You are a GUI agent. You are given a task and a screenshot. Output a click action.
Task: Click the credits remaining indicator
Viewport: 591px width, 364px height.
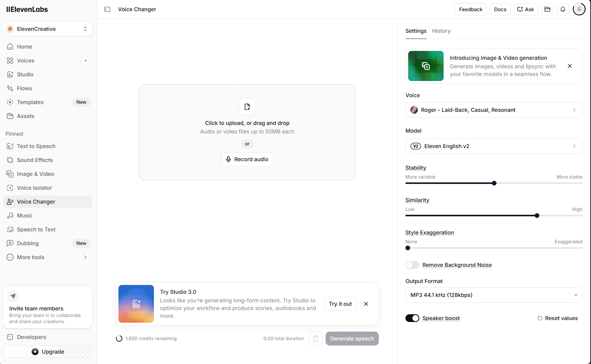pyautogui.click(x=147, y=339)
